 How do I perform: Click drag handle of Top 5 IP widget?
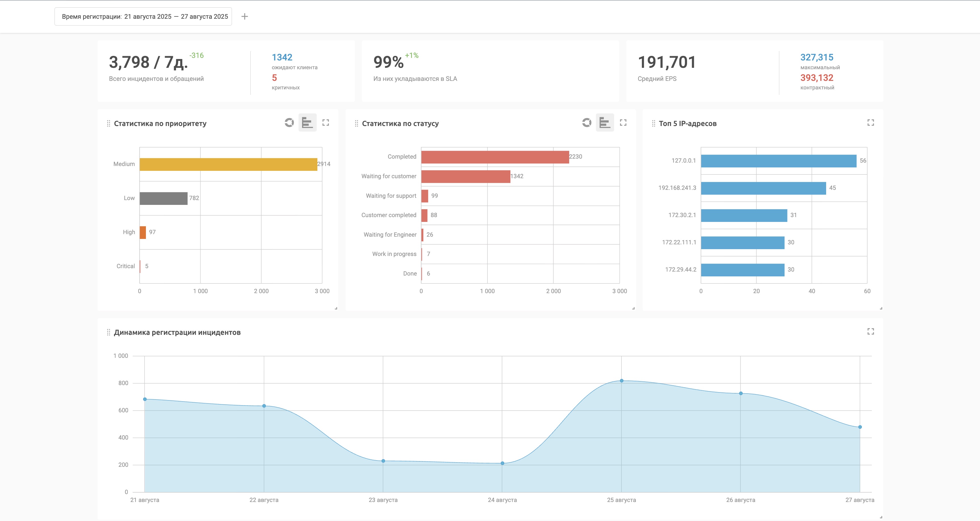pyautogui.click(x=654, y=124)
